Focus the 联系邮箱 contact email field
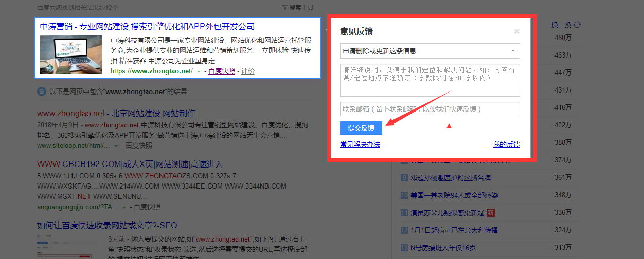Screen dimensions: 644x259 [430, 109]
